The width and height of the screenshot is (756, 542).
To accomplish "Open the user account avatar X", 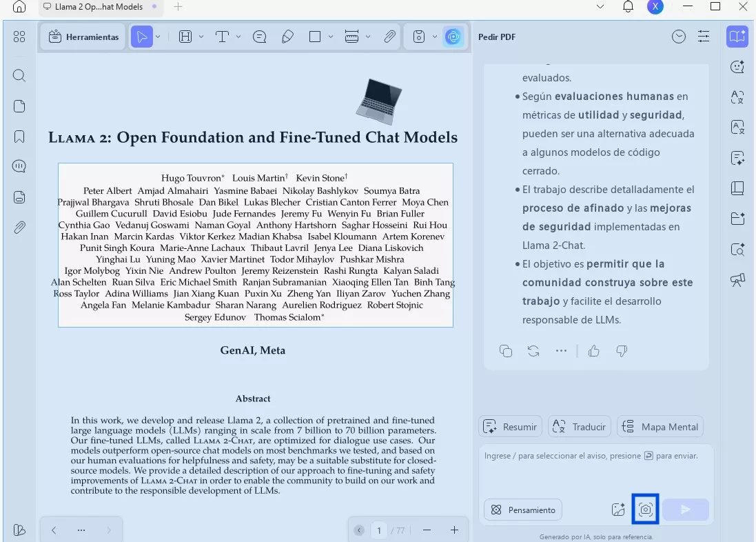I will 655,7.
